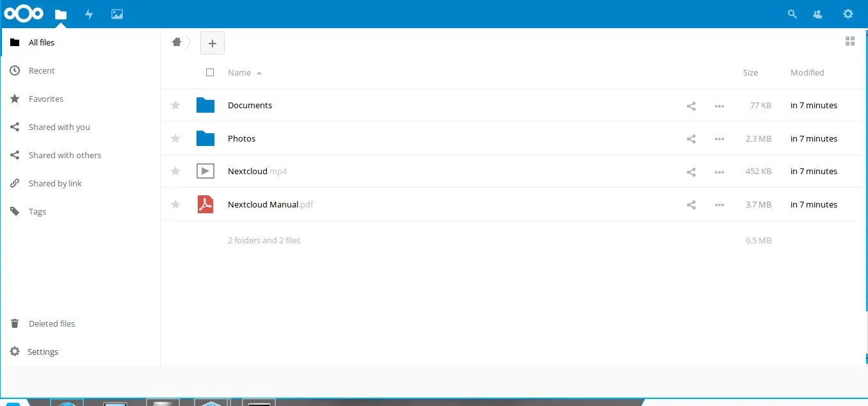
Task: Click the '2 folders and 2 files' summary
Action: pyautogui.click(x=264, y=240)
